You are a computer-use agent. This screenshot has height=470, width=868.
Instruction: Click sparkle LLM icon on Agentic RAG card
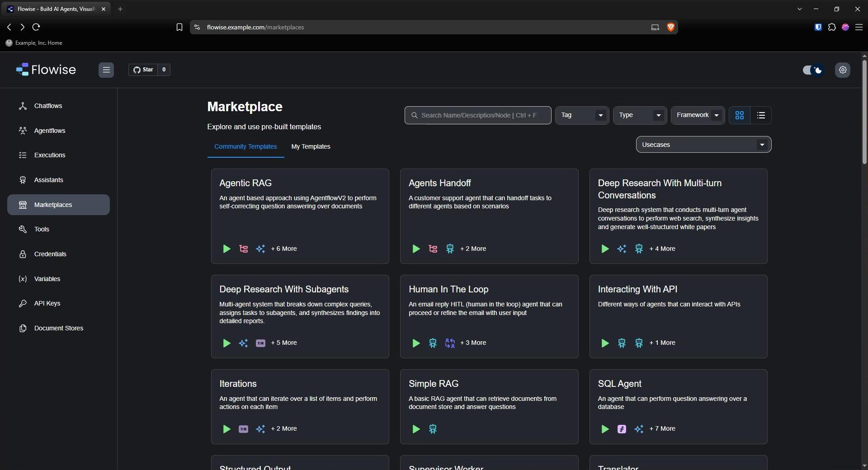pyautogui.click(x=260, y=249)
